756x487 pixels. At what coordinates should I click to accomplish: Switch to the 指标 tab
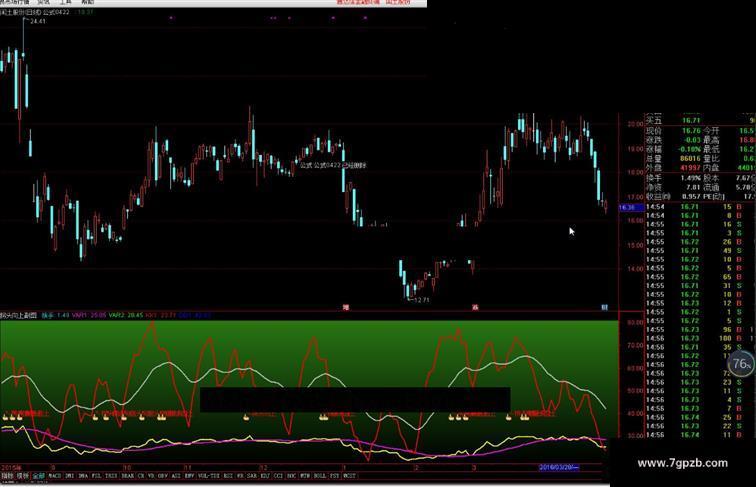click(x=7, y=476)
